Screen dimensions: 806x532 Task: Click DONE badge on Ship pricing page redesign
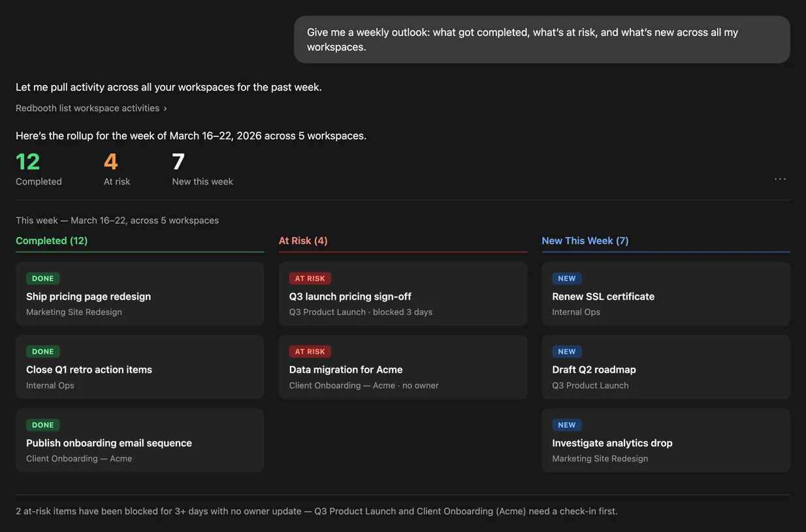(x=43, y=279)
